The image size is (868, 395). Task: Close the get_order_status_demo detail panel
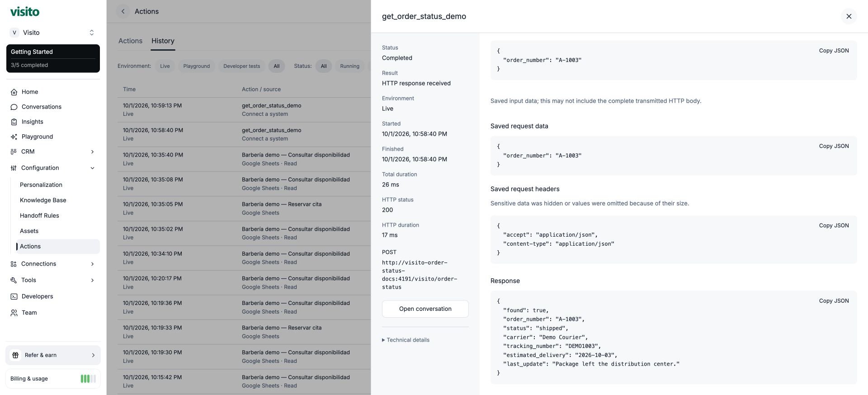tap(849, 16)
